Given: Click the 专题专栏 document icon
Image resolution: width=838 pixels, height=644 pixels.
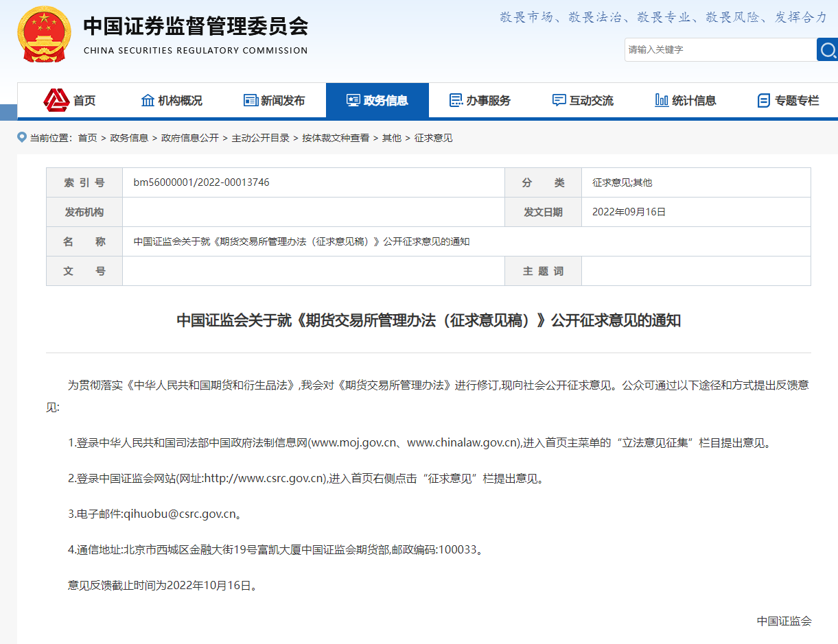Looking at the screenshot, I should 763,100.
